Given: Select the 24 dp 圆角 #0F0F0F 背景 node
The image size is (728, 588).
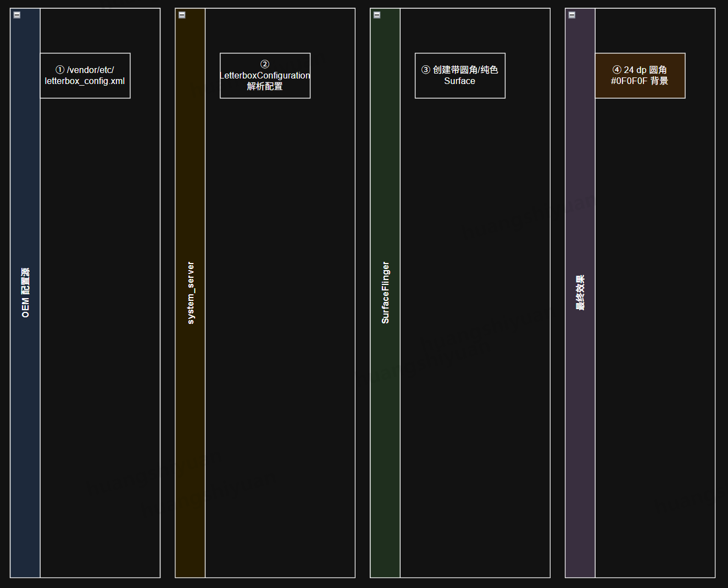Looking at the screenshot, I should pyautogui.click(x=640, y=76).
